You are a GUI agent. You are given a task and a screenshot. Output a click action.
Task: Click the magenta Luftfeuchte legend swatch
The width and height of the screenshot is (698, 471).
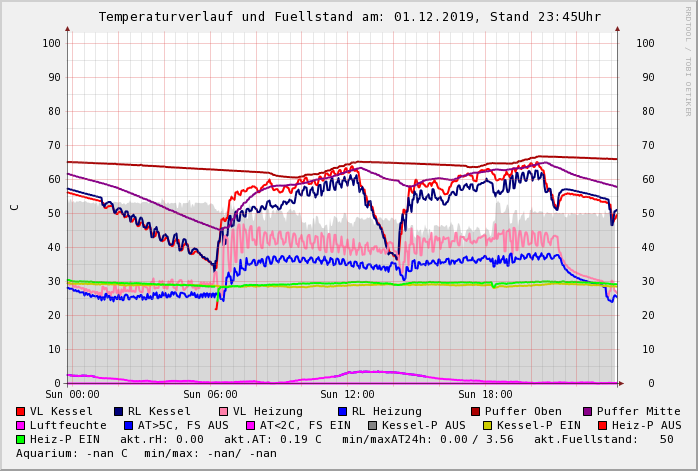tap(21, 425)
